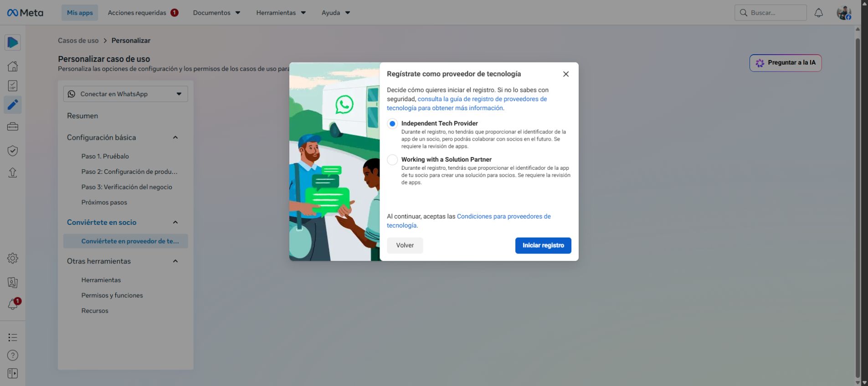Click the WhatsApp icon in use case selector
868x386 pixels.
coord(72,94)
